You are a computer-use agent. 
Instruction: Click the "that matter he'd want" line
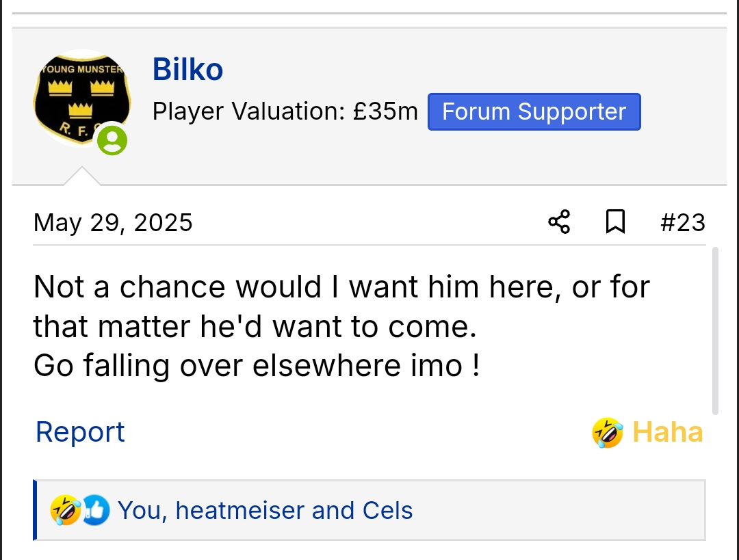click(x=254, y=327)
